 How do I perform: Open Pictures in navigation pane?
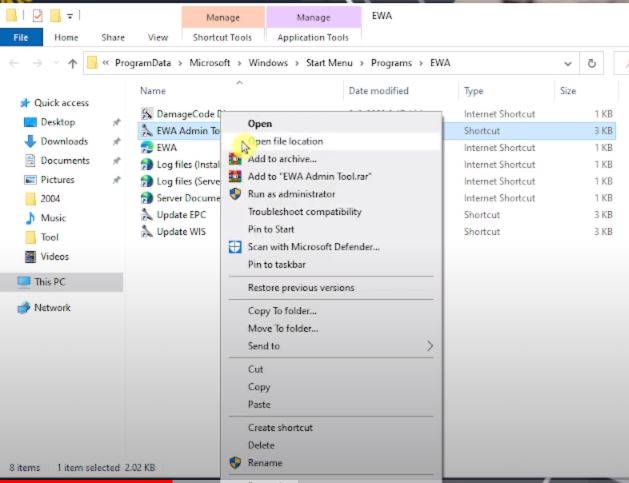[x=57, y=179]
